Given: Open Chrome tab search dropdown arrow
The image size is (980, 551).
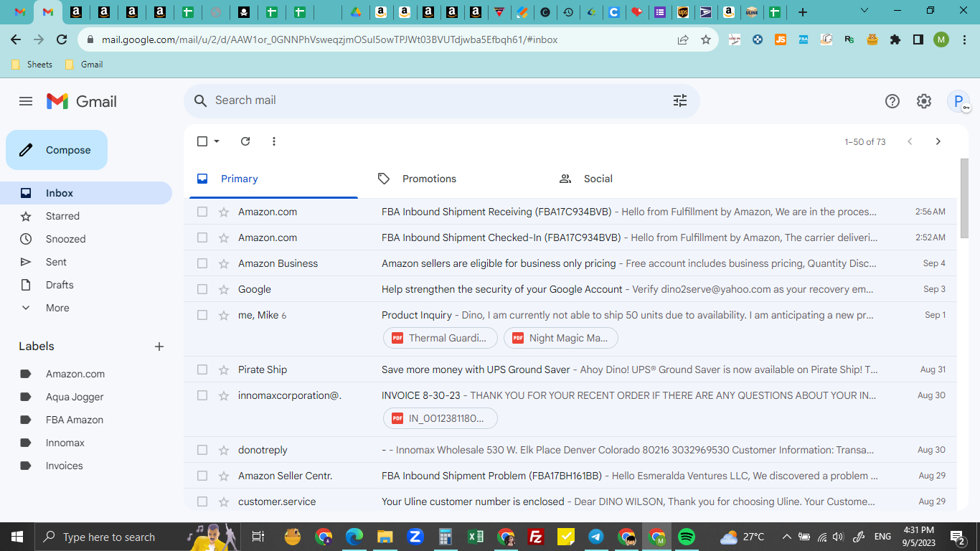Looking at the screenshot, I should pos(864,11).
